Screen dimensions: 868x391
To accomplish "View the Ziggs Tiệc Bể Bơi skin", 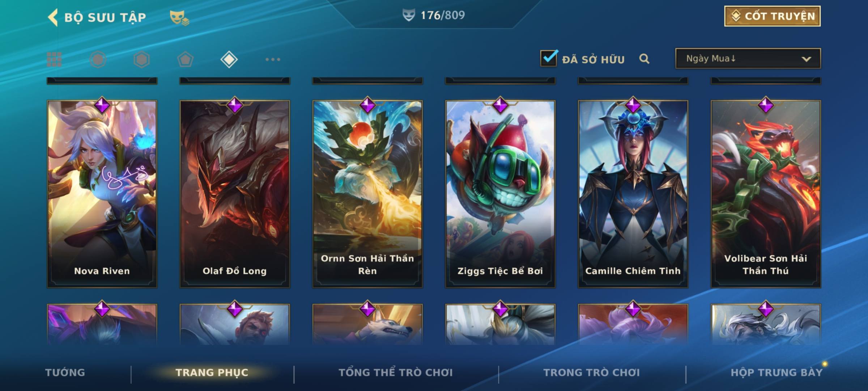I will click(500, 194).
